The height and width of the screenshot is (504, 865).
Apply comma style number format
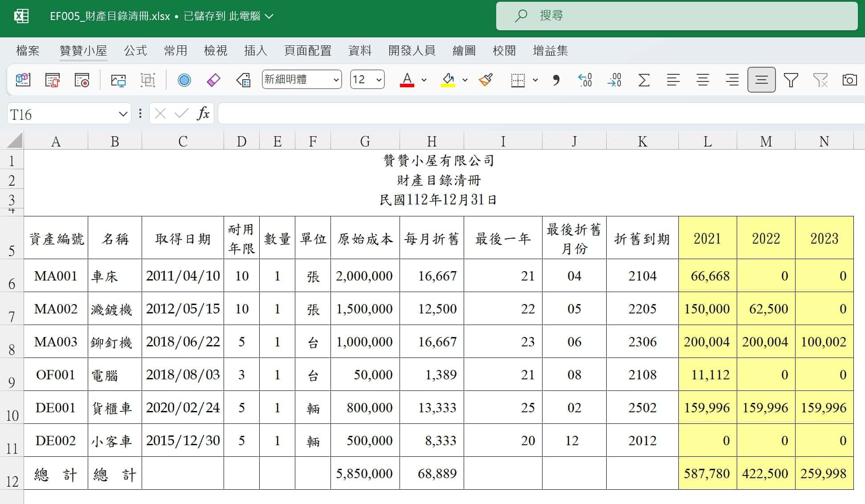556,80
